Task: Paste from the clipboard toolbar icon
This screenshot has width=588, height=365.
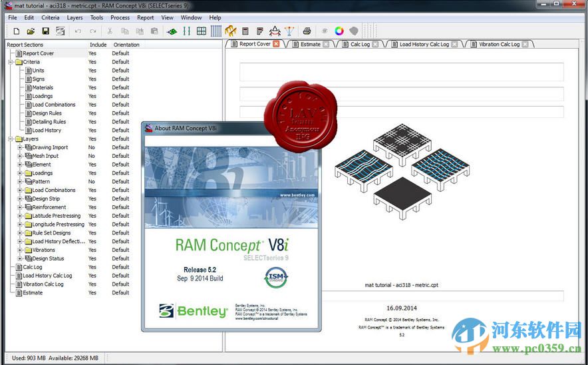Action: 154,31
